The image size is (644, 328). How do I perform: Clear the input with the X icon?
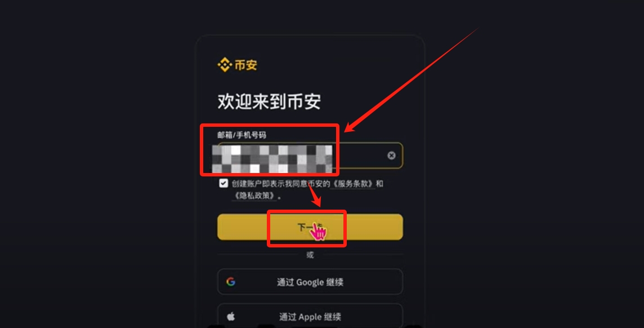pyautogui.click(x=391, y=156)
